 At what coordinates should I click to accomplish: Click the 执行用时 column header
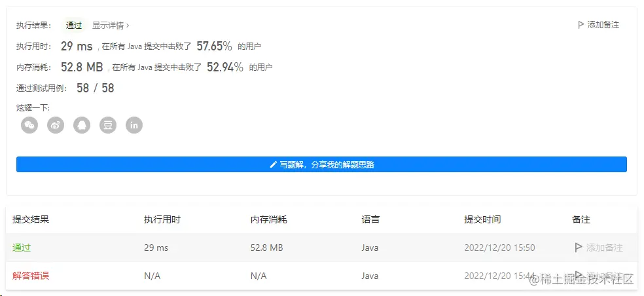click(162, 219)
